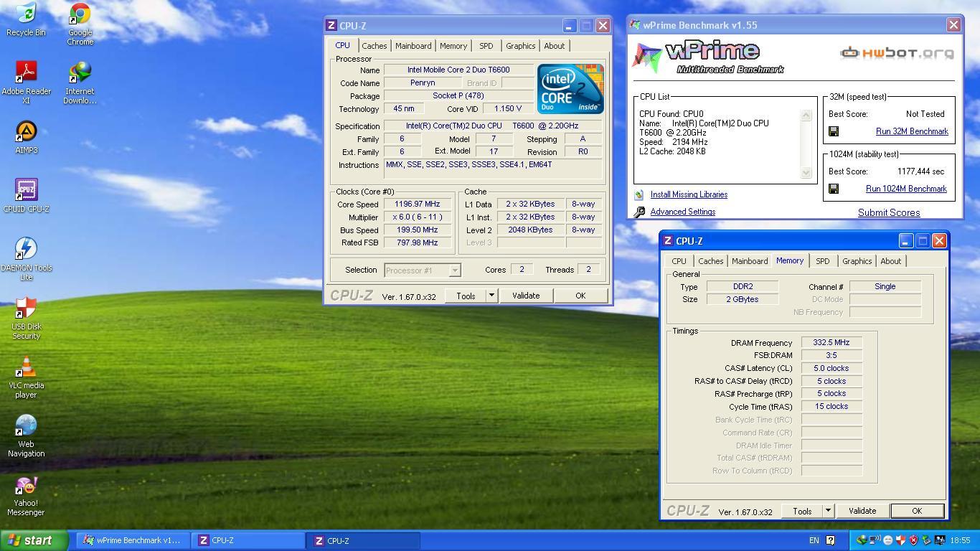Image resolution: width=980 pixels, height=551 pixels.
Task: Click Submit Scores link
Action: click(x=889, y=212)
